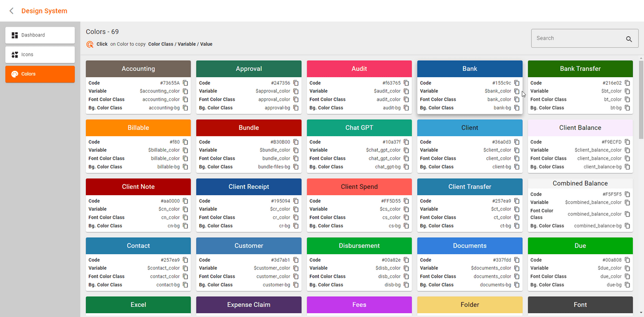Click the Design System title
The width and height of the screenshot is (644, 317).
tap(45, 11)
